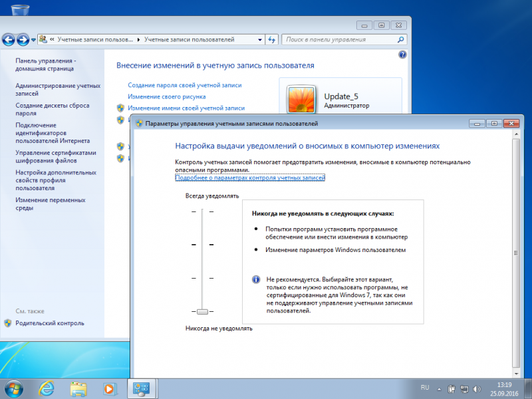The image size is (532, 399).
Task: Click the 'Update_5' account name
Action: pos(341,96)
